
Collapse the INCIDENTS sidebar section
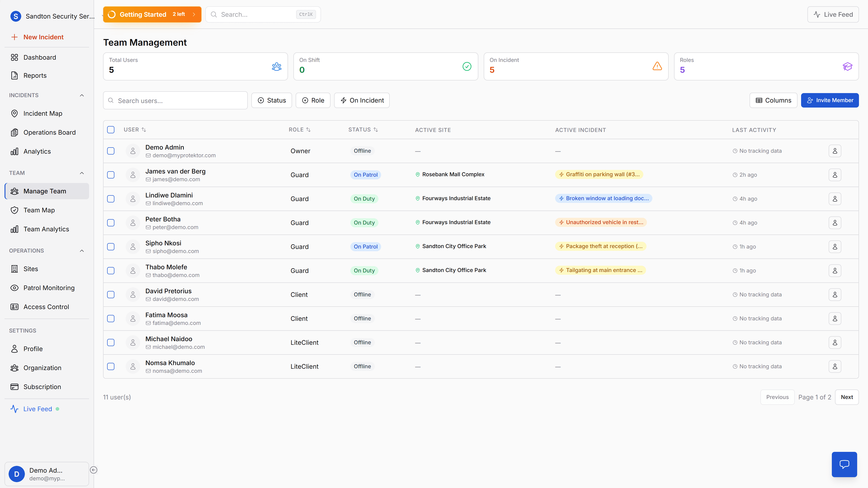point(82,95)
